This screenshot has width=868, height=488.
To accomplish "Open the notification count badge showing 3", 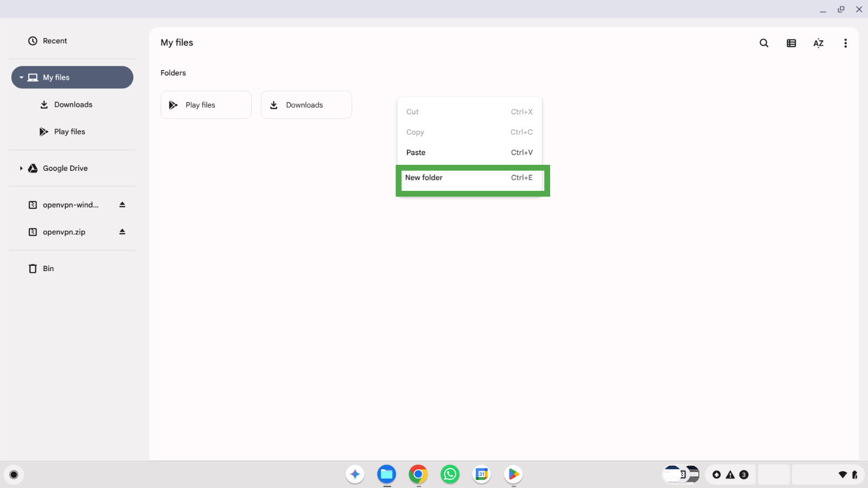I will pyautogui.click(x=744, y=475).
